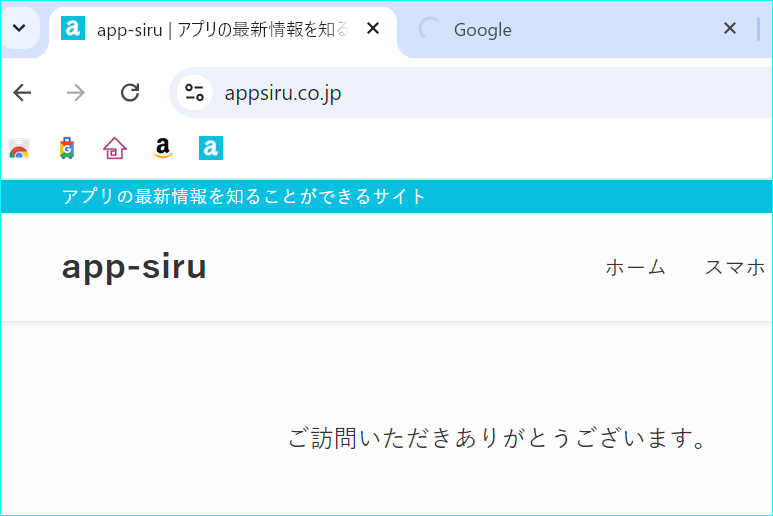The image size is (773, 516).
Task: Open the スマホ menu item
Action: [735, 268]
